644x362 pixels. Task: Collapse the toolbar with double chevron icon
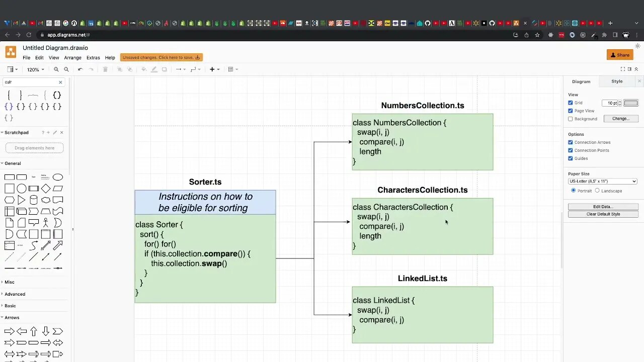click(x=636, y=69)
